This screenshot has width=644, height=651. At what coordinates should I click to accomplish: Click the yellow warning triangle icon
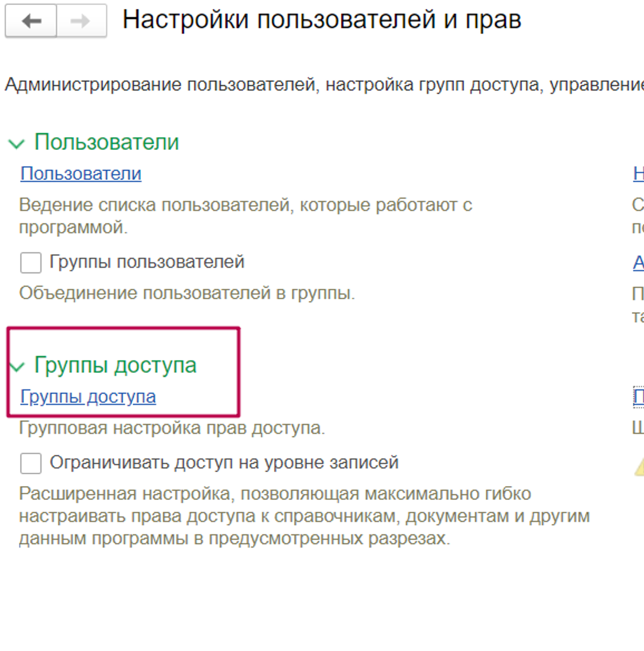pos(640,467)
